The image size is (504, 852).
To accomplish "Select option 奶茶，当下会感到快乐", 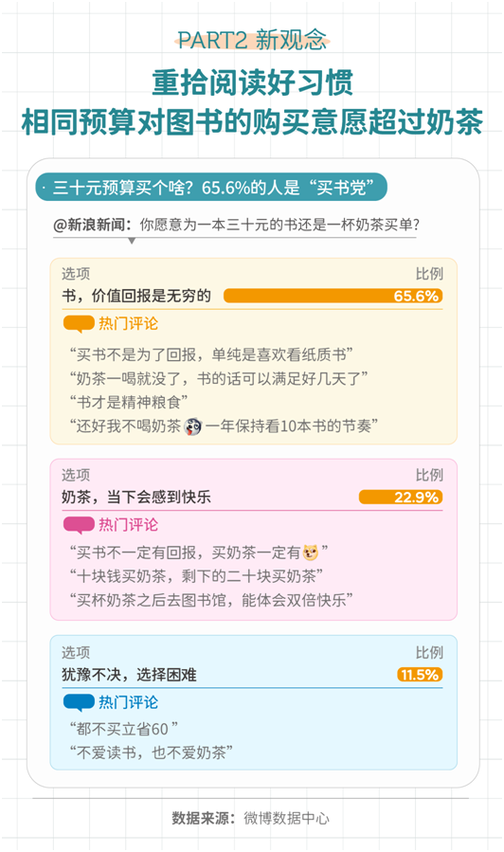I will 135,498.
